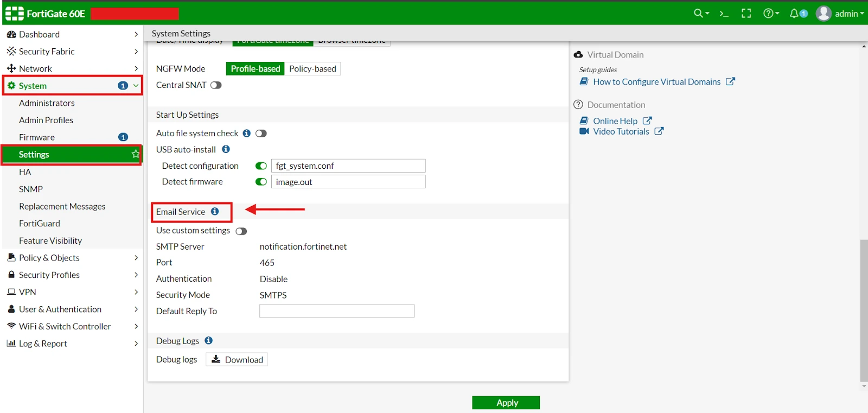Open How to Configure Virtual Domains link

pyautogui.click(x=656, y=82)
